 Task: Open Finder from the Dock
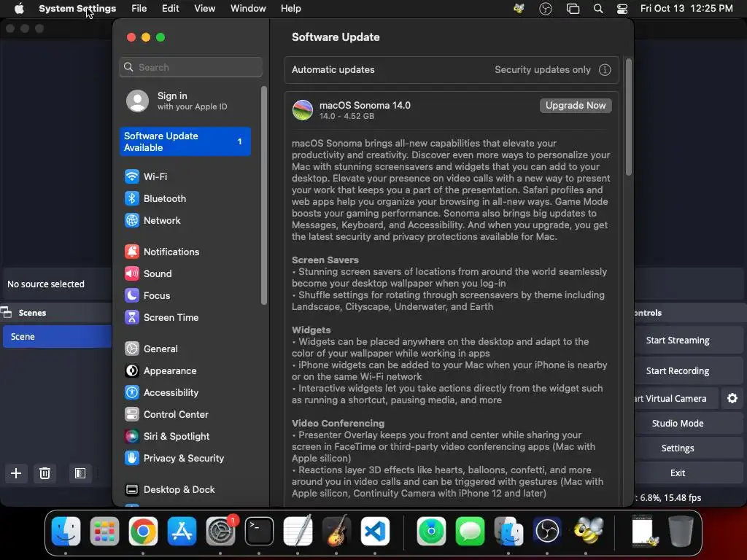tap(66, 532)
